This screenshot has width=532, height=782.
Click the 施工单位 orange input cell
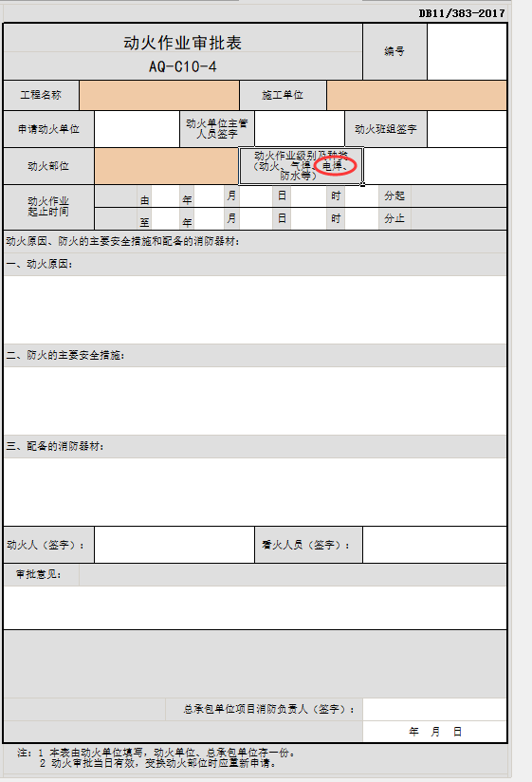(x=417, y=95)
